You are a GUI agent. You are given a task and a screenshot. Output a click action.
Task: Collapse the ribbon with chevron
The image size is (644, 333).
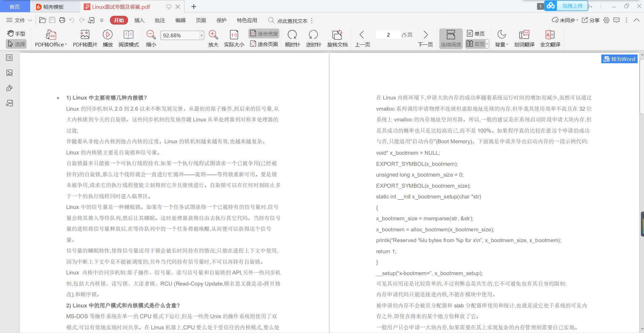(637, 20)
